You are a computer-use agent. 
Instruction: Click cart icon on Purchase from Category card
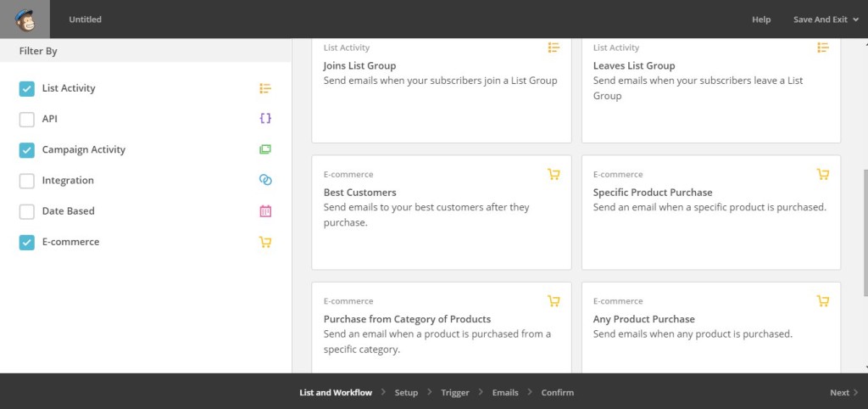554,301
